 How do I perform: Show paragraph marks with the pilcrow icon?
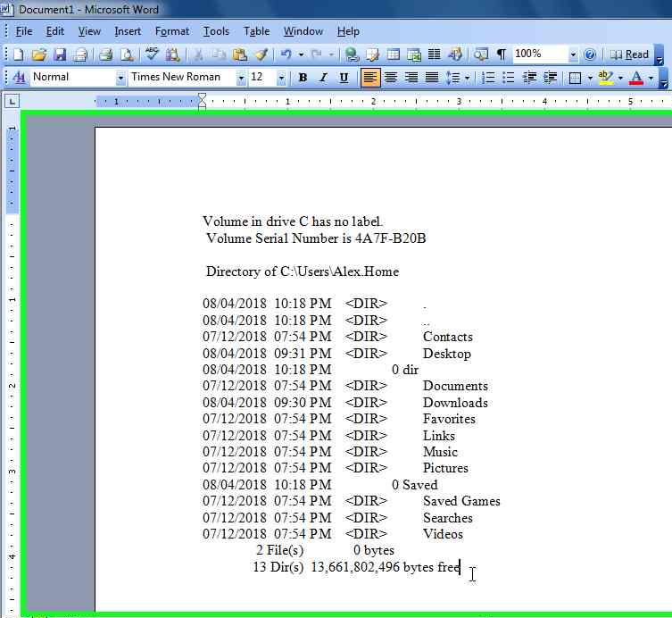pos(502,54)
